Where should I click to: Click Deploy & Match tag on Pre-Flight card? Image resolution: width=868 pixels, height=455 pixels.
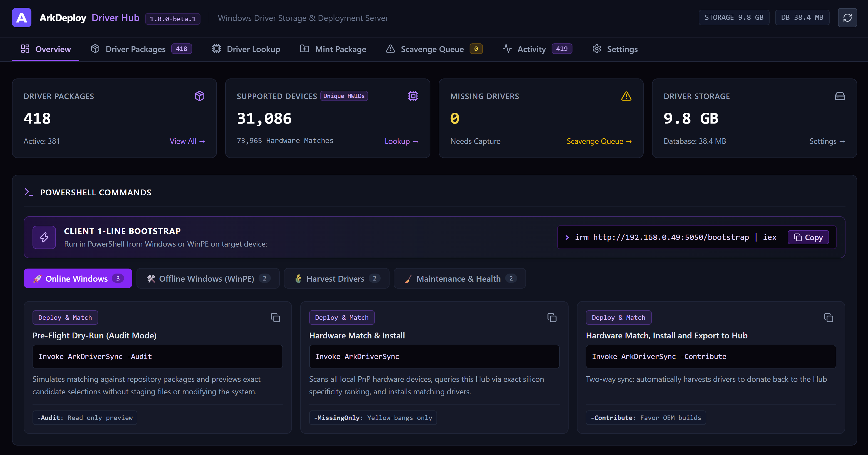tap(65, 318)
